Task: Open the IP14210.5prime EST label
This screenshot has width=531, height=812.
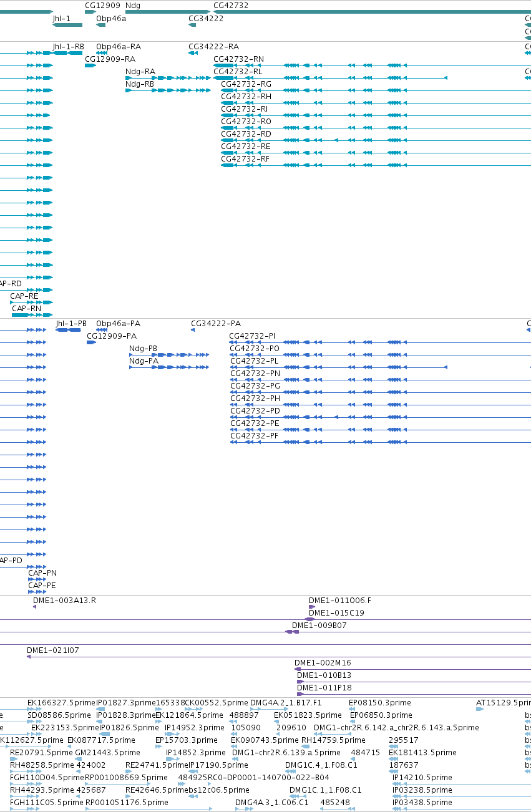Action: (x=422, y=778)
